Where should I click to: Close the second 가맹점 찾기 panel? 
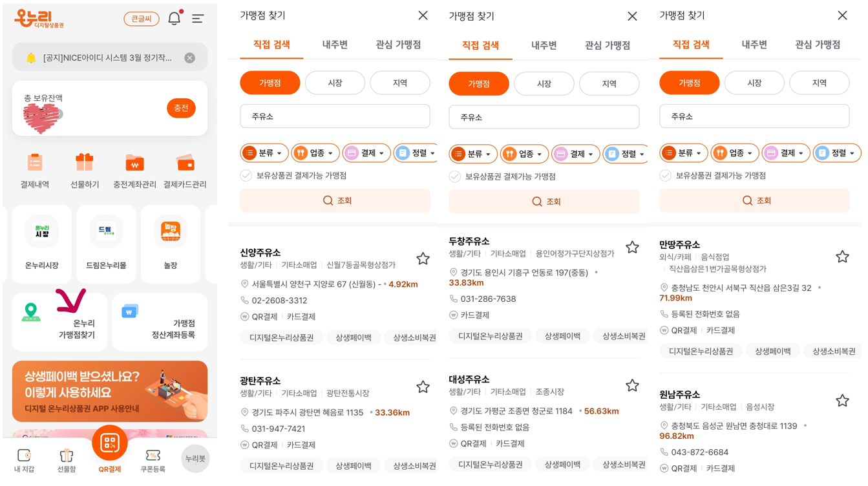(632, 16)
